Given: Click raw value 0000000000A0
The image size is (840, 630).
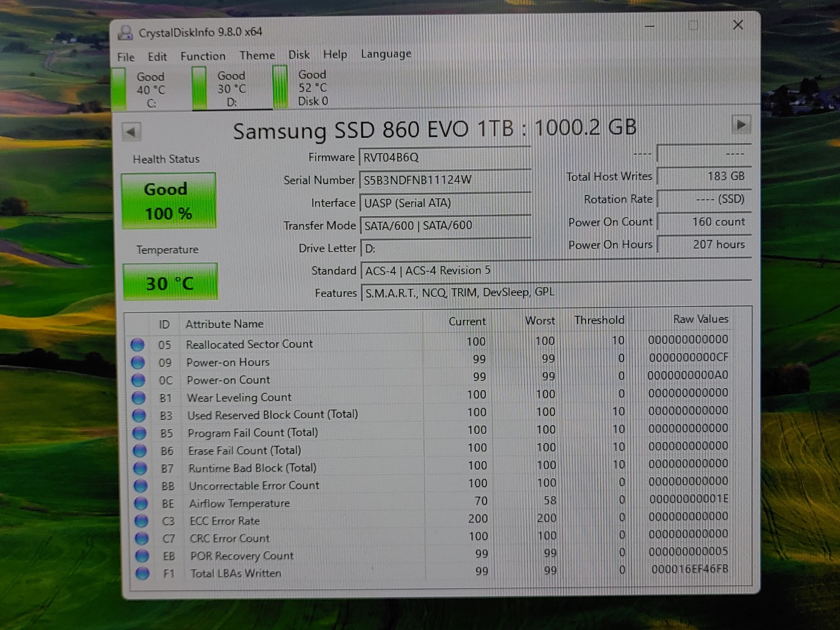Looking at the screenshot, I should 688,375.
